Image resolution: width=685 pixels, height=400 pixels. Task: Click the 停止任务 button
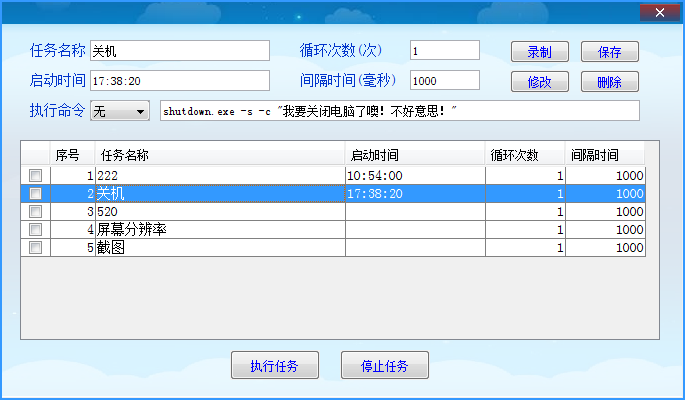point(385,365)
